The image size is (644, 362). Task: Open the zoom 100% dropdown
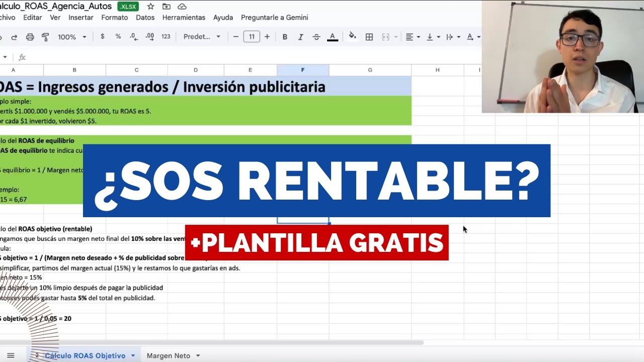72,37
